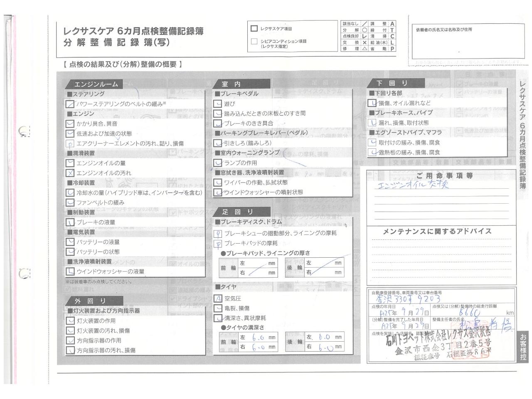Click the タイヤの溝深さ label

[x=245, y=328]
